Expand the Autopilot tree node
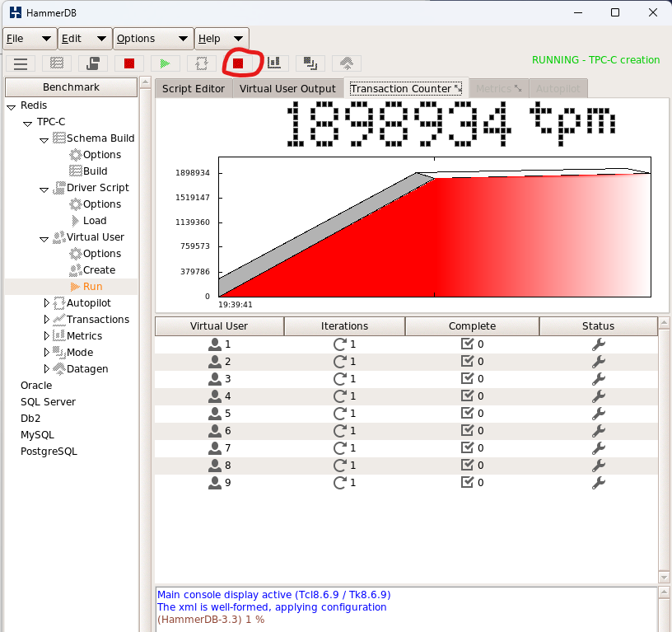This screenshot has width=672, height=632. [x=47, y=303]
